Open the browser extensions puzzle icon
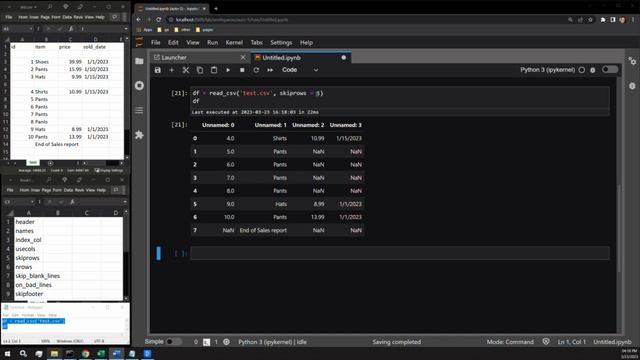This screenshot has height=360, width=640. pyautogui.click(x=602, y=20)
